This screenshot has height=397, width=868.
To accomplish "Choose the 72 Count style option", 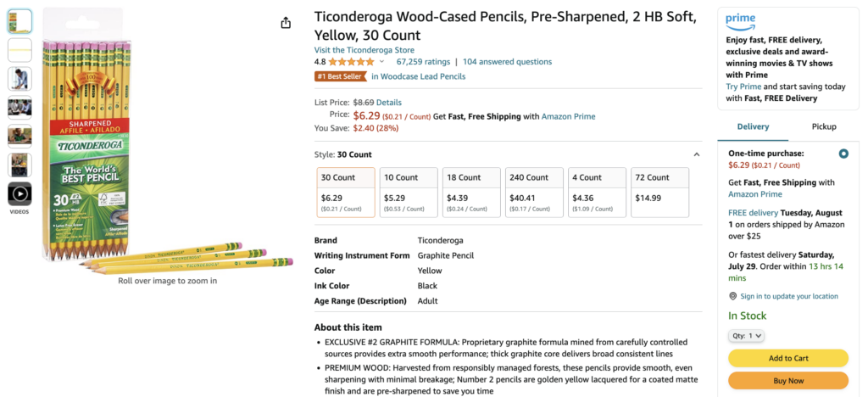I will tap(659, 192).
